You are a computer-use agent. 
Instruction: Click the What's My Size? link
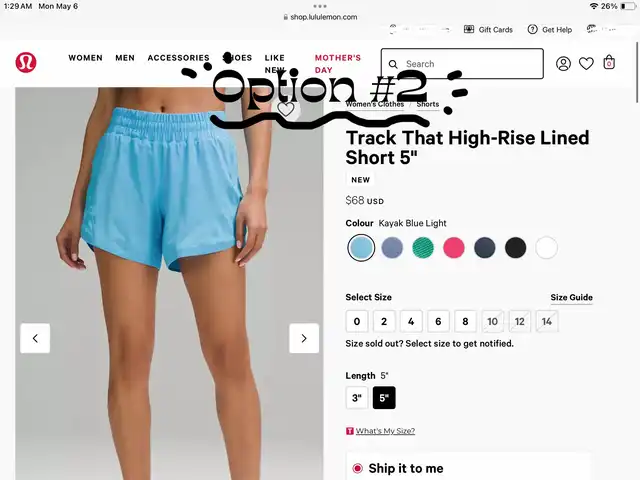click(385, 431)
